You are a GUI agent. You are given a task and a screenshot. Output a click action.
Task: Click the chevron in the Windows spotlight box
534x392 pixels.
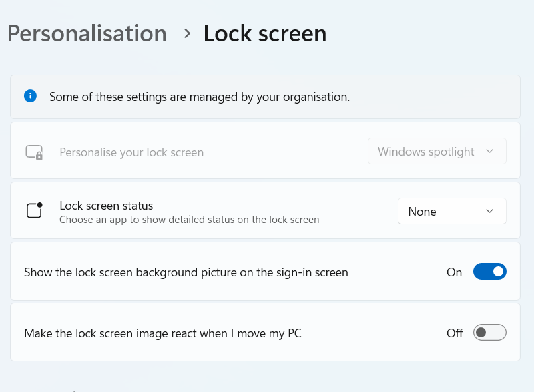pos(490,152)
